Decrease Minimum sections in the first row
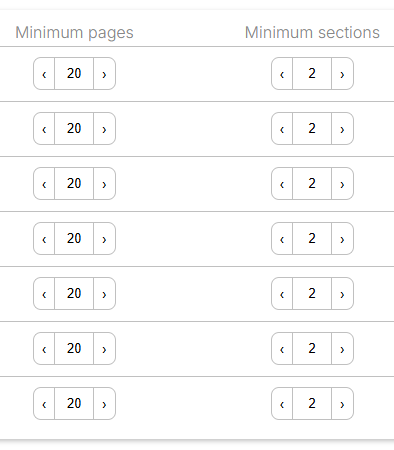Screen dimensions: 394x450 (x=282, y=74)
